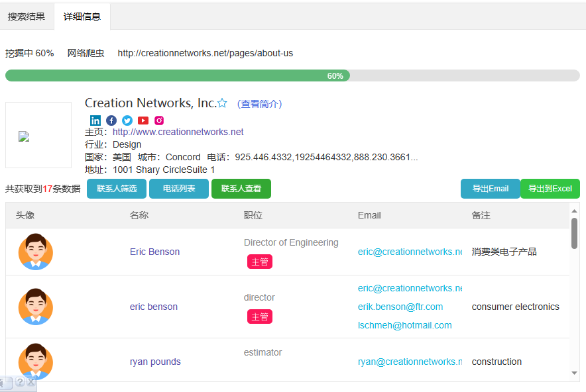Open the 电话列表 phone list

(179, 189)
